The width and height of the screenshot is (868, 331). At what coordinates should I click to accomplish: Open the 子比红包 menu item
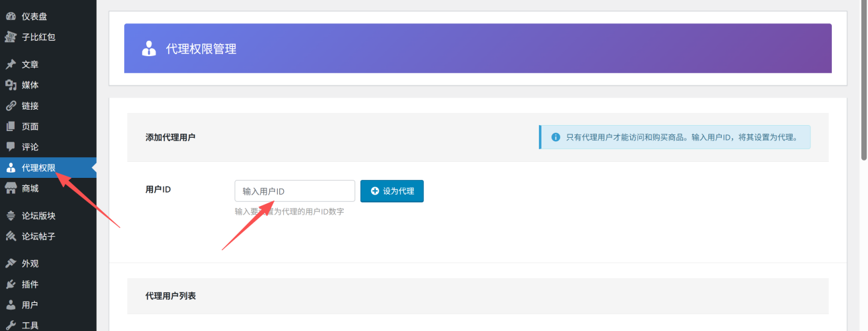(38, 37)
